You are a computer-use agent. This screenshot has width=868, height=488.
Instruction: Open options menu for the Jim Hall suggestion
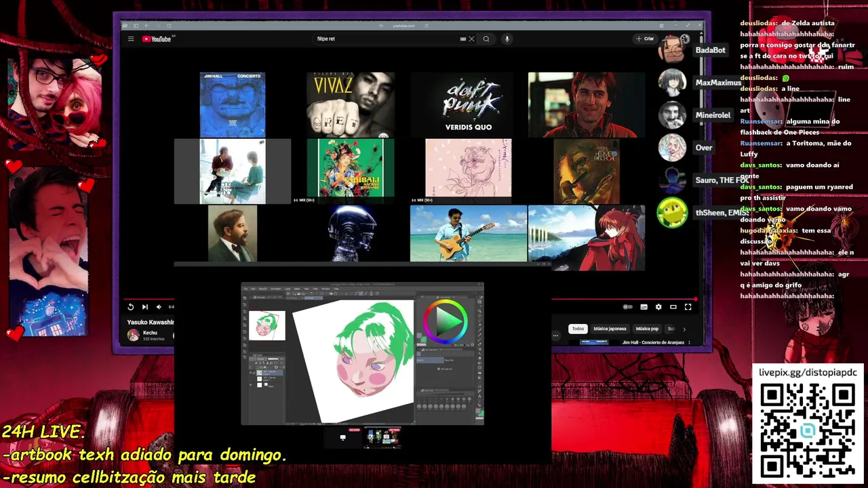(689, 342)
